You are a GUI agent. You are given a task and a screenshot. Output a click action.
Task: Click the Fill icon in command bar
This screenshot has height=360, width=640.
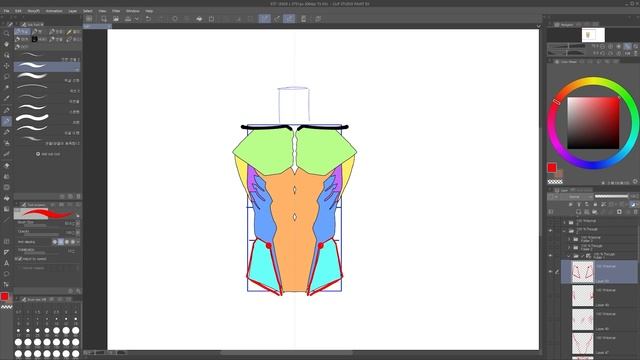(x=199, y=19)
